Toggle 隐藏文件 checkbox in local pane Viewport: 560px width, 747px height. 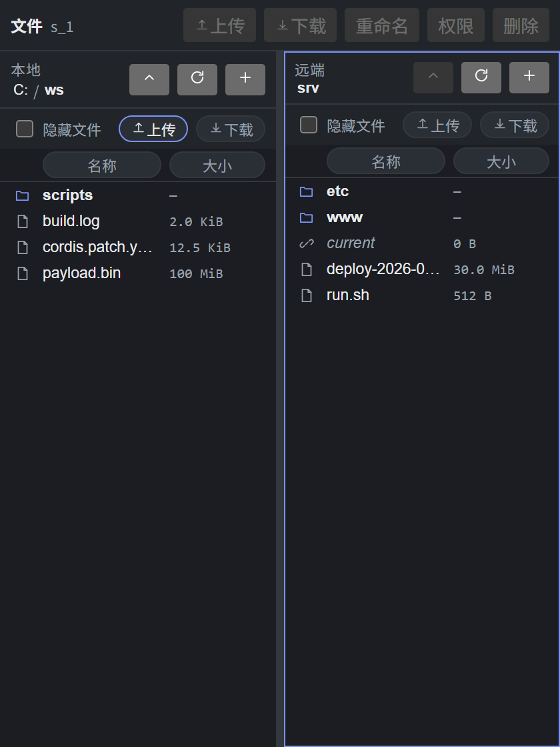point(25,129)
